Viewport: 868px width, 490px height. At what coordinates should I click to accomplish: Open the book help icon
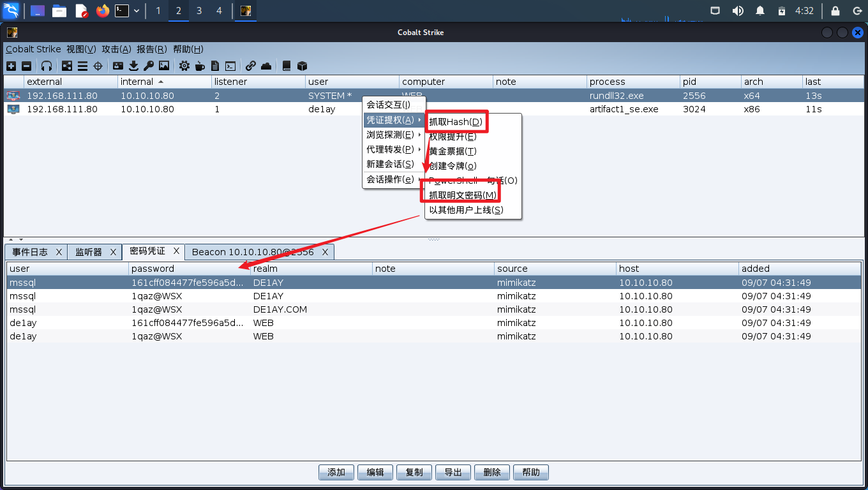tap(287, 66)
